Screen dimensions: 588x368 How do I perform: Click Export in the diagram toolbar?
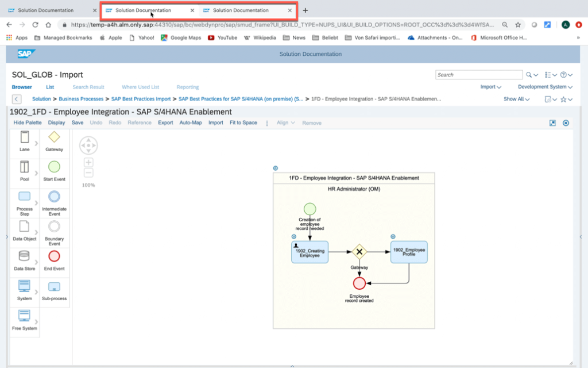click(165, 123)
